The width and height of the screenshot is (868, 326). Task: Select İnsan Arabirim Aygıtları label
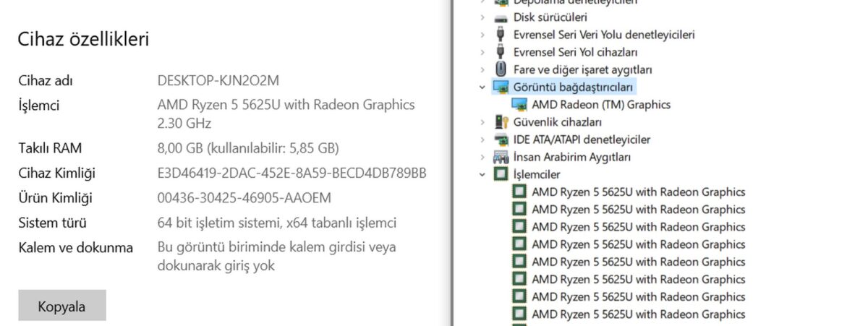click(x=572, y=157)
